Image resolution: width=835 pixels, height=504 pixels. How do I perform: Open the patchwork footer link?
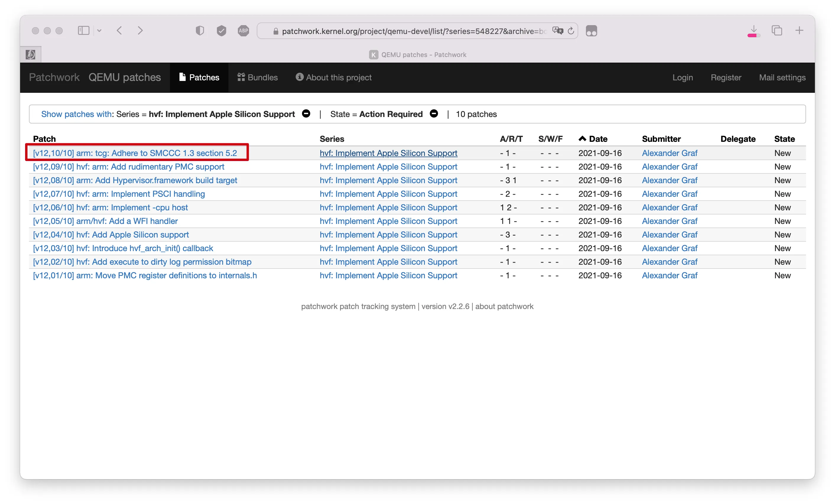(x=320, y=306)
